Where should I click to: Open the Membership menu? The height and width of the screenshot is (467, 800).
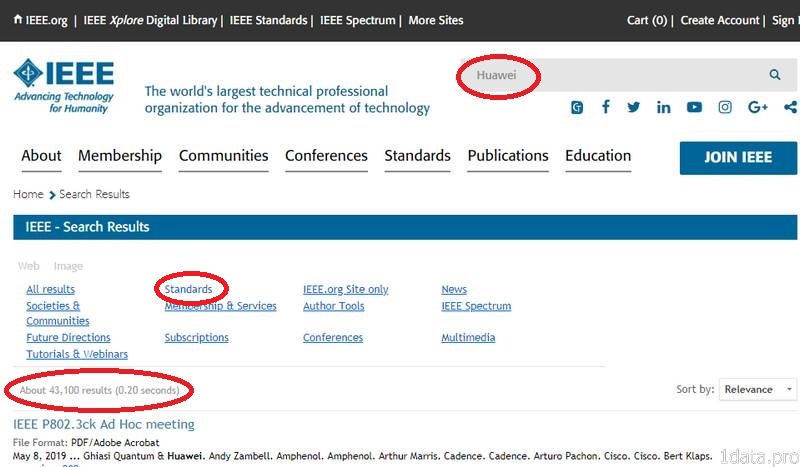click(120, 156)
